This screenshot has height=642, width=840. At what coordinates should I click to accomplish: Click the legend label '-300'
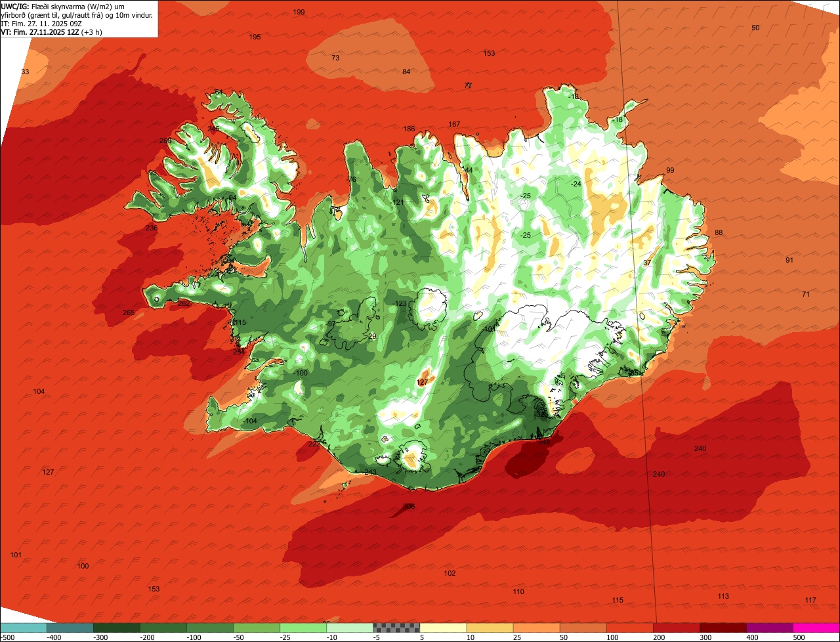coord(100,637)
